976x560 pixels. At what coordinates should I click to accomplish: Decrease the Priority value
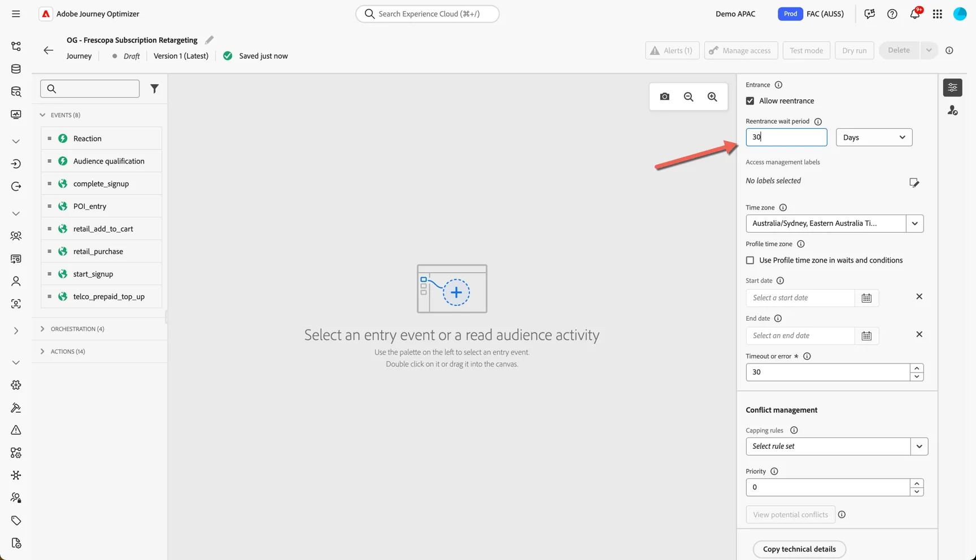coord(917,492)
